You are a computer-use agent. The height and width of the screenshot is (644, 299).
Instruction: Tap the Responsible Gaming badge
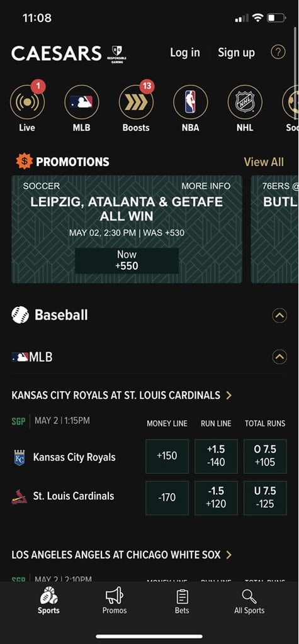(x=117, y=55)
